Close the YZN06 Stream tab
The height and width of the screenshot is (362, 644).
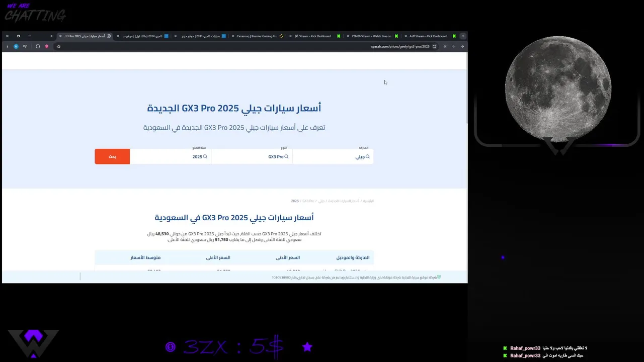348,36
